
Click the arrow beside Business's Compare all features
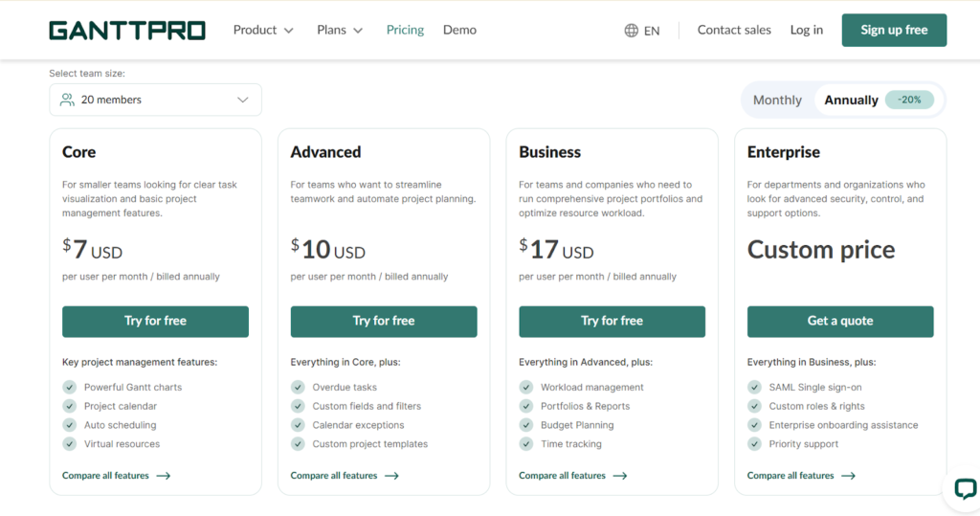point(620,476)
